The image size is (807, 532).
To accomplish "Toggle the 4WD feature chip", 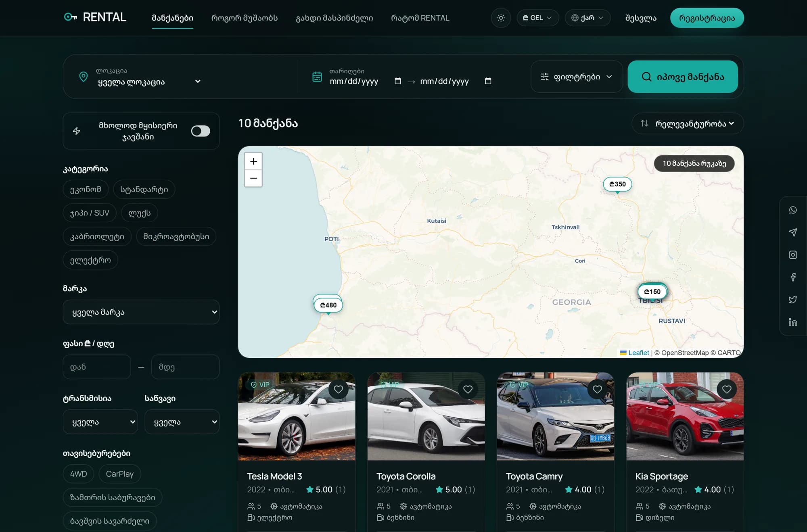I will coord(78,474).
